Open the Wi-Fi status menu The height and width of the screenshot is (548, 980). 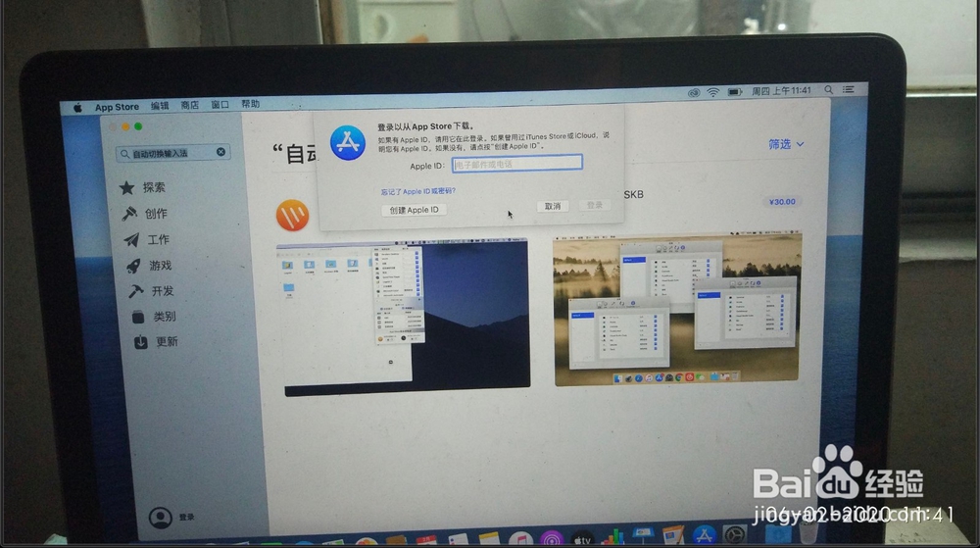click(x=713, y=92)
